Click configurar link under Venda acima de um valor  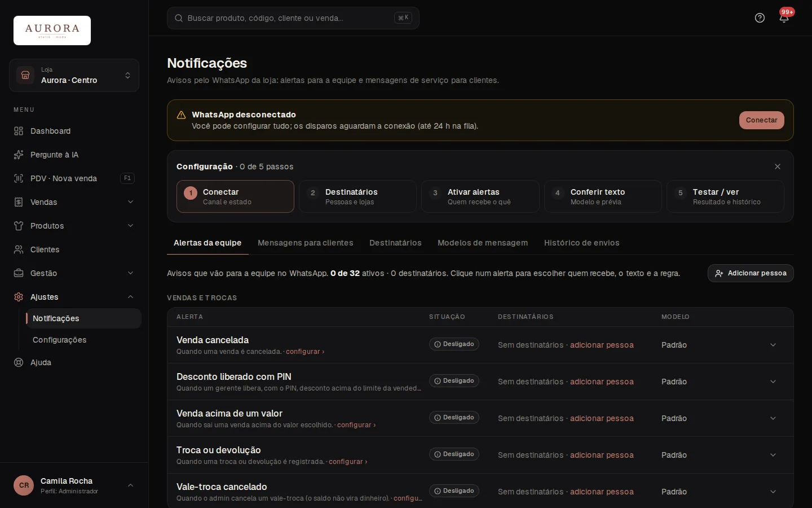coord(356,425)
